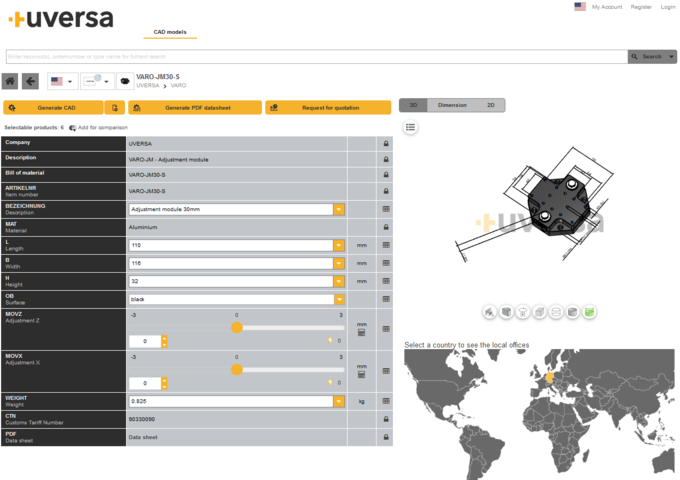Open the CAD models tab
The height and width of the screenshot is (480, 680).
(170, 32)
